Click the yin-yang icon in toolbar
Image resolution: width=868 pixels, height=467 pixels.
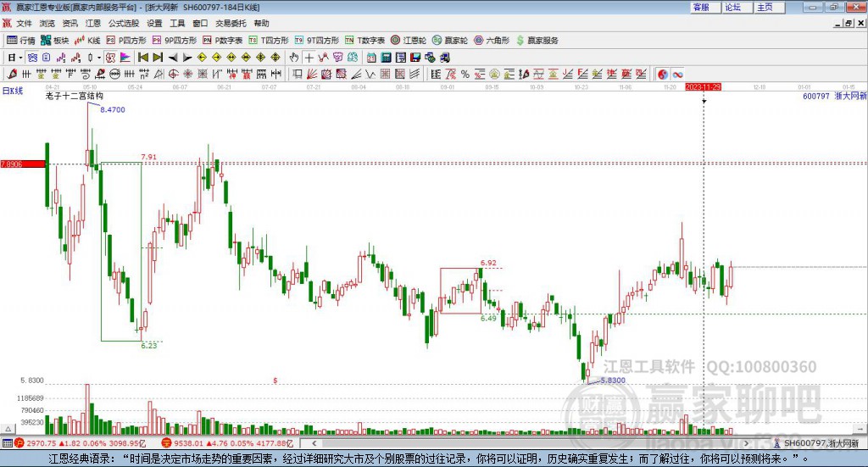point(663,74)
